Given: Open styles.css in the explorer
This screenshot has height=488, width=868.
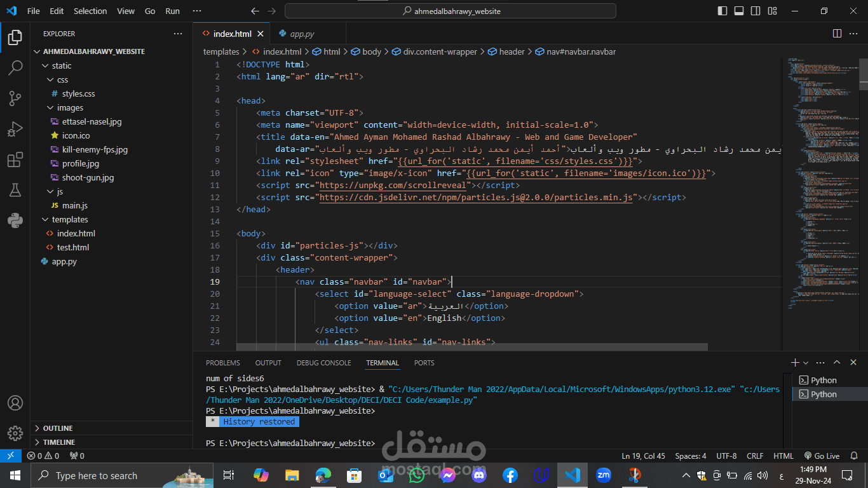Looking at the screenshot, I should 111,93.
